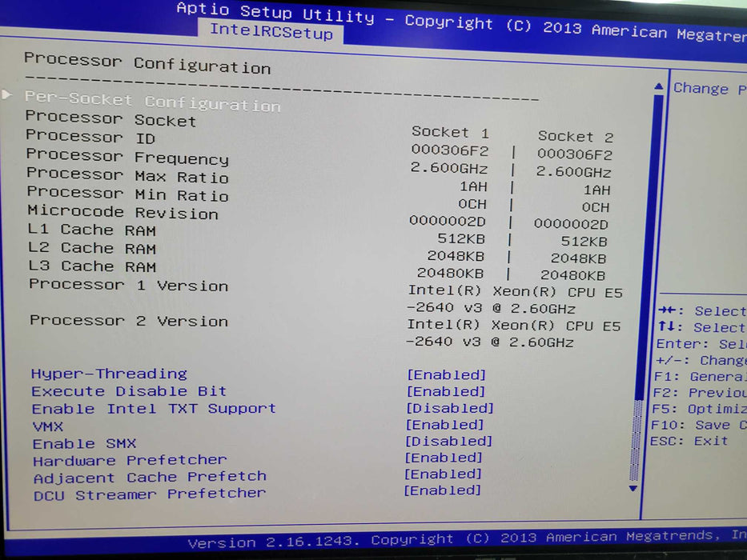
Task: Click the F10: Save help entry
Action: (x=698, y=425)
